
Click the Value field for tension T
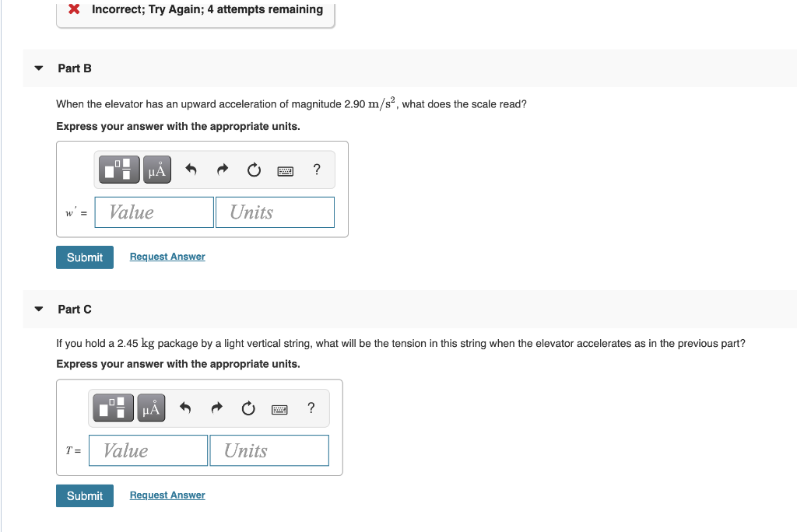[147, 450]
